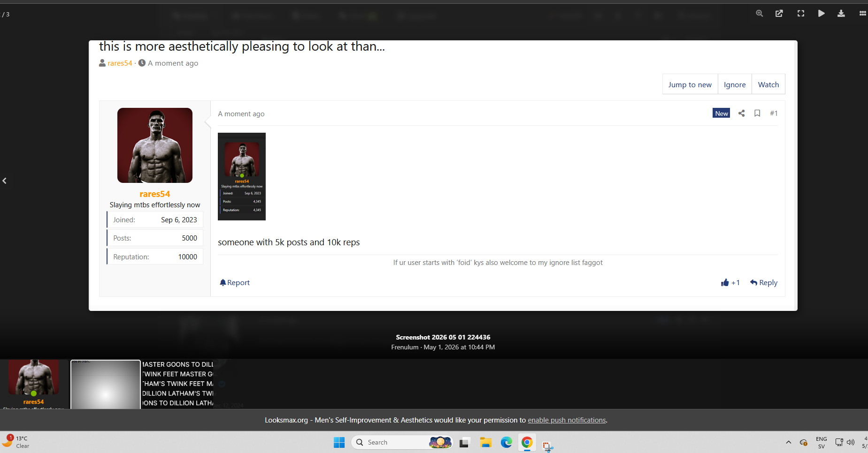Toggle thumbnails grid icon in lightbox

pos(862,14)
